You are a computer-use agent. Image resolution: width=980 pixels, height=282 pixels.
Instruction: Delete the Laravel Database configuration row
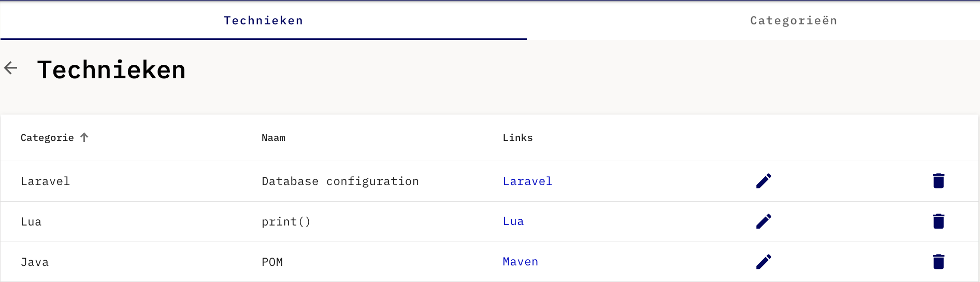click(939, 181)
